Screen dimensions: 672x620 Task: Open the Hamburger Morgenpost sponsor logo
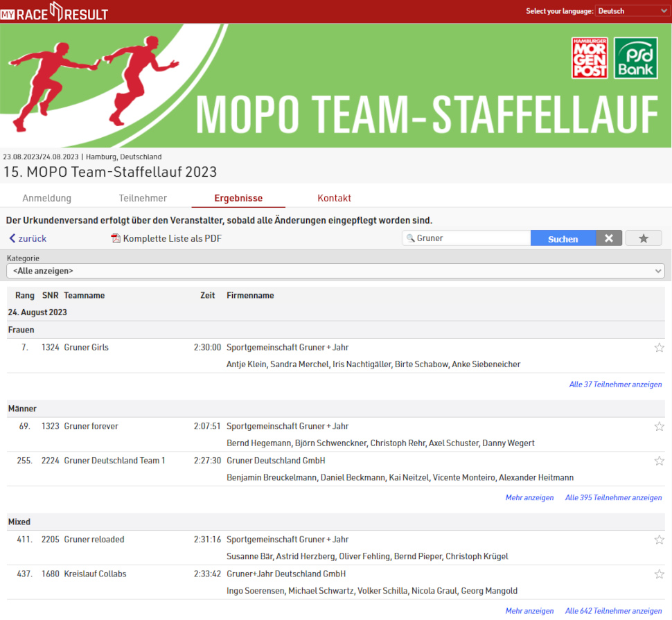pos(590,58)
